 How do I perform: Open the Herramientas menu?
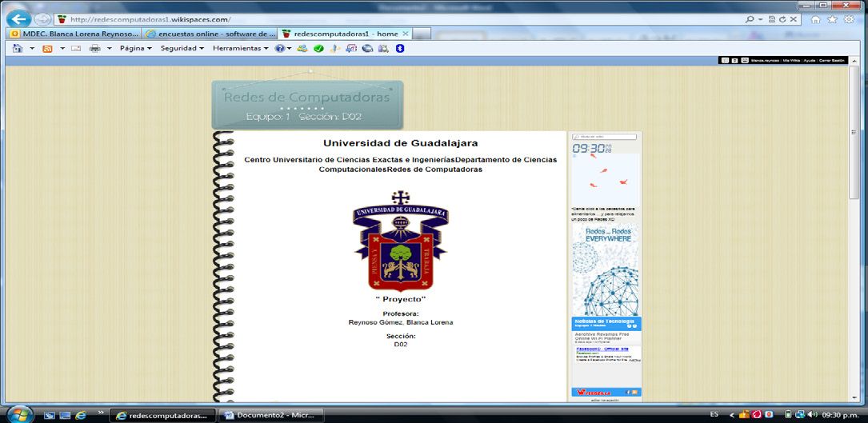(x=240, y=49)
